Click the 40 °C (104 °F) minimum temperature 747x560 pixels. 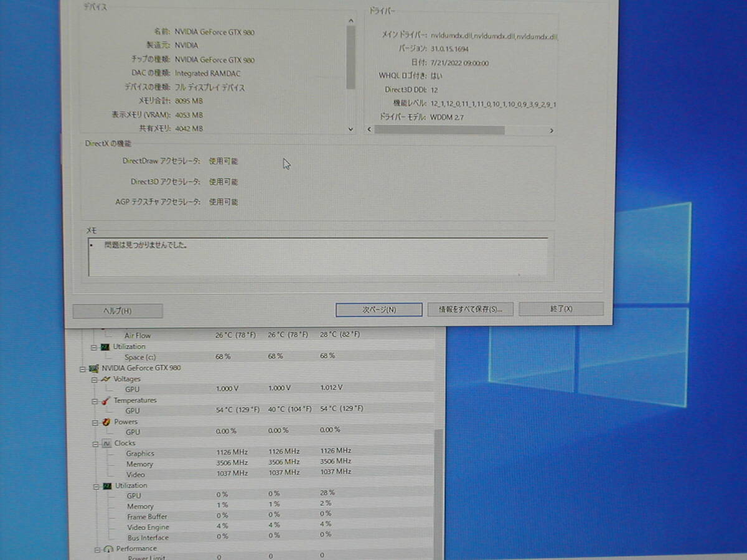pos(289,409)
